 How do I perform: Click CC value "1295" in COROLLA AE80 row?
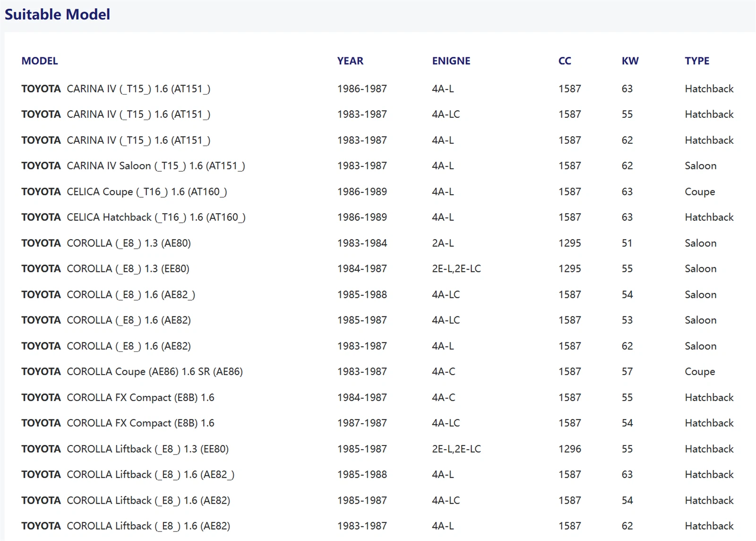[570, 243]
